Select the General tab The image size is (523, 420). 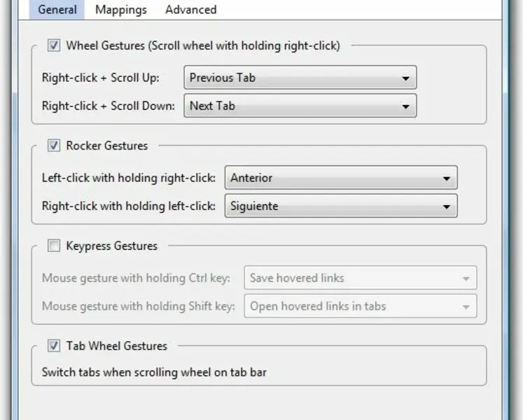(58, 10)
